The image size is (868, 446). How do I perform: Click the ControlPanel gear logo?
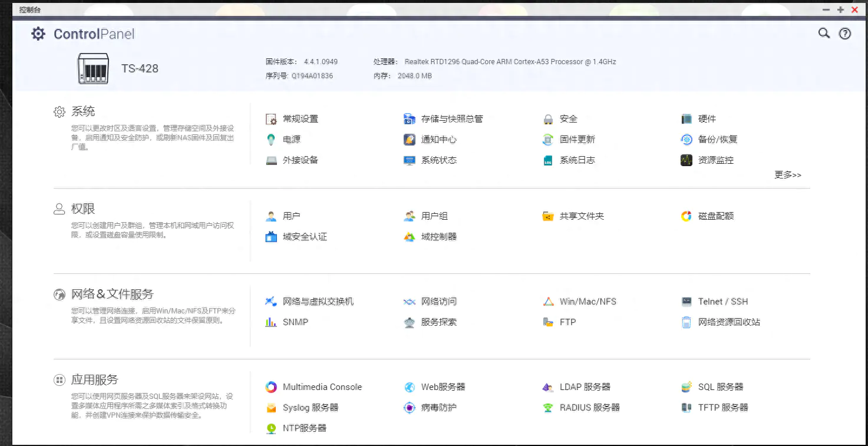[x=38, y=34]
